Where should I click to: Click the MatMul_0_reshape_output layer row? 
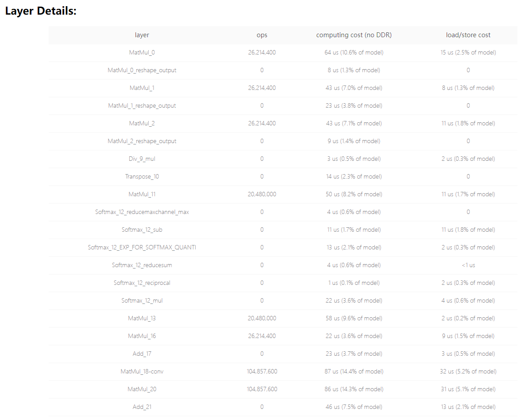point(142,70)
